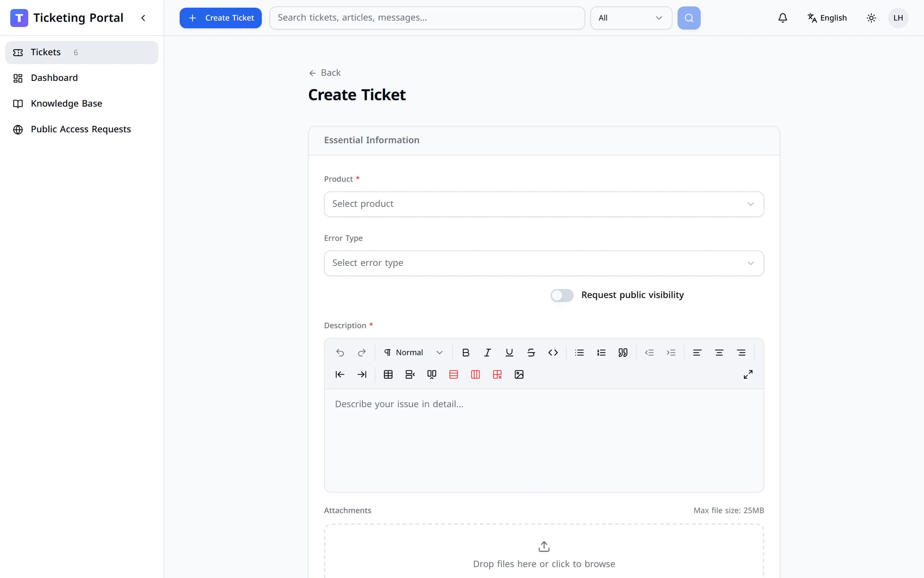Align text right
The width and height of the screenshot is (924, 578).
tap(741, 353)
